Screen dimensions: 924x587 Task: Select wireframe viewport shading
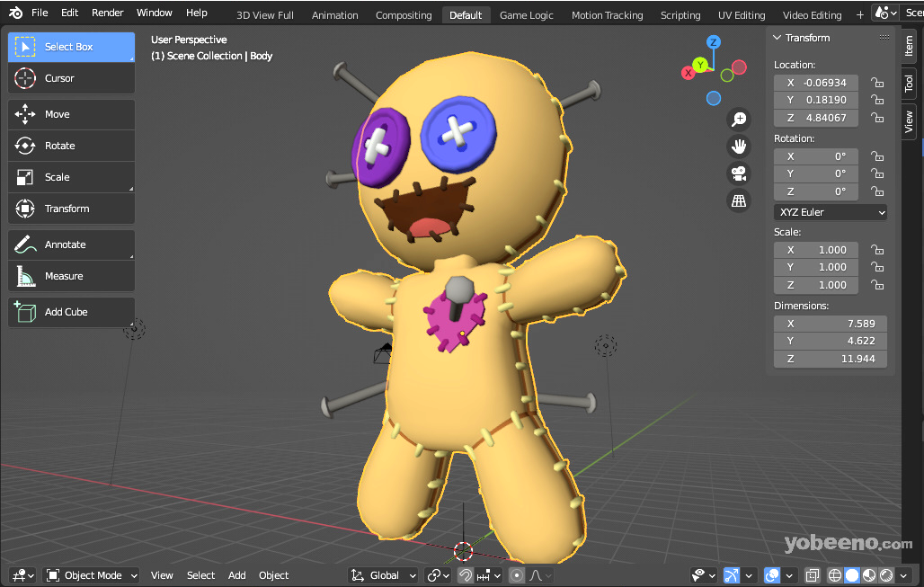834,575
